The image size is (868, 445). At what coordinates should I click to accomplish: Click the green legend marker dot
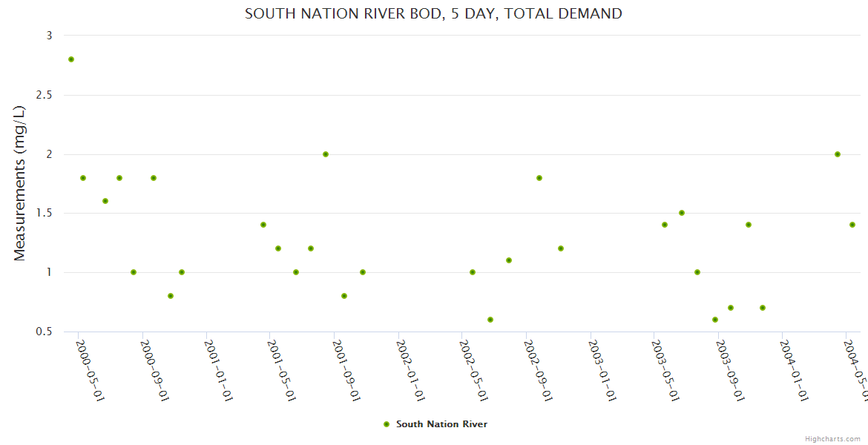386,424
